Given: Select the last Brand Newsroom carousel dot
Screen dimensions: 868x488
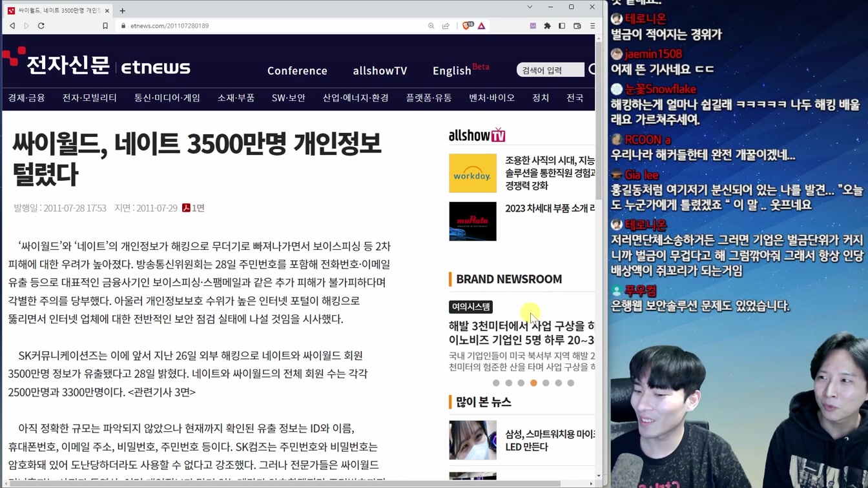Looking at the screenshot, I should (570, 383).
